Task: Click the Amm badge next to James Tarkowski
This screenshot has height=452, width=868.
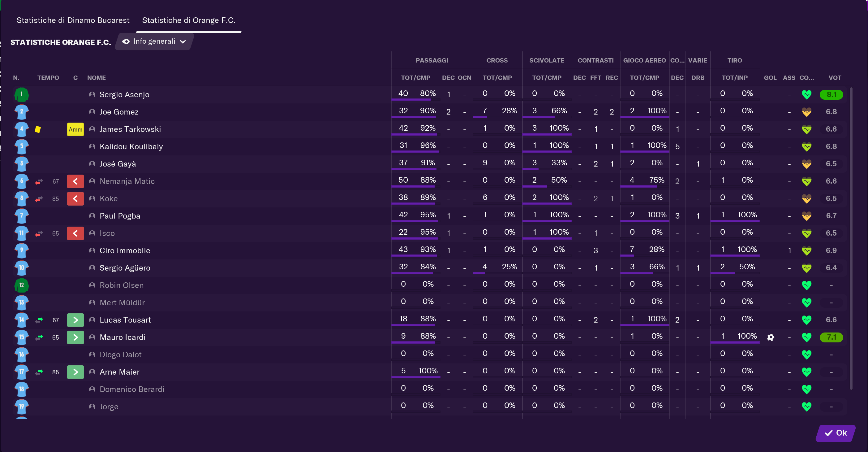Action: pyautogui.click(x=75, y=129)
